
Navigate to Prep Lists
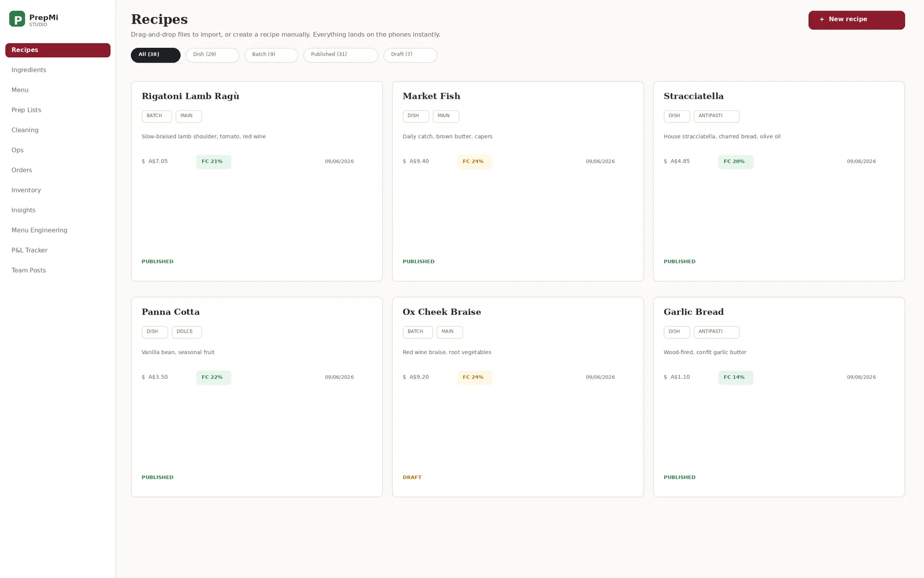58,110
